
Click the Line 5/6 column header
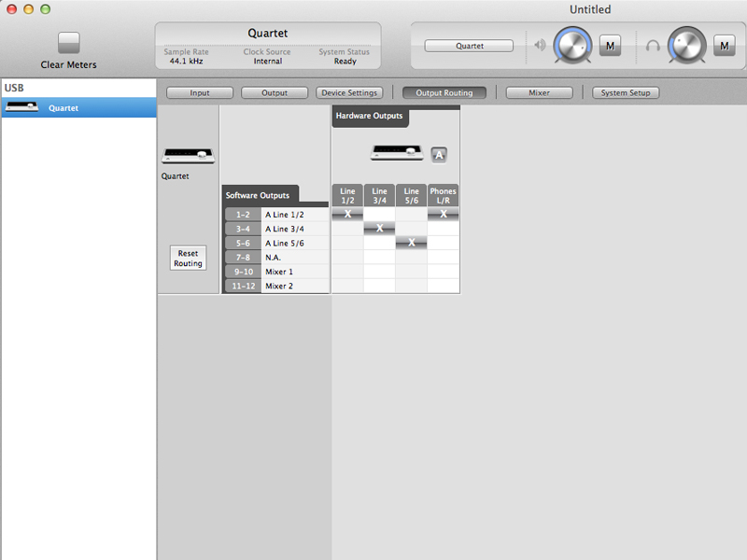412,195
